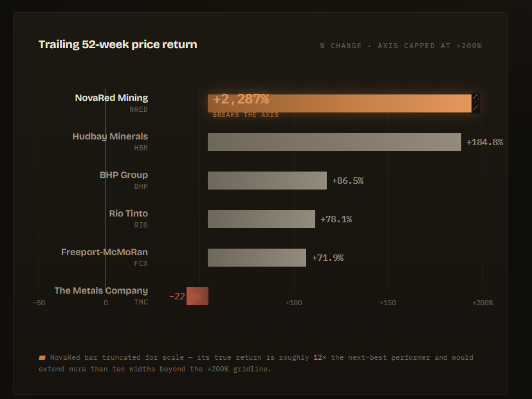The image size is (532, 399).
Task: Click the '+2,287%' value label
Action: 241,99
